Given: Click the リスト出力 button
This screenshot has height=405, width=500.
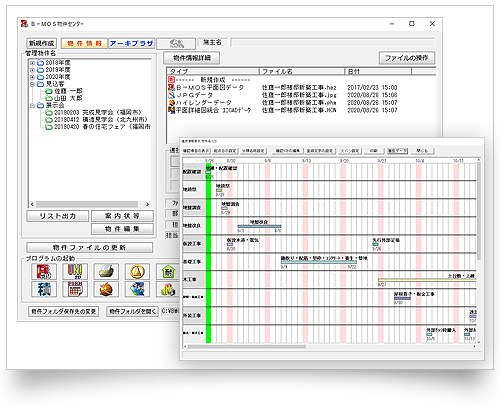Looking at the screenshot, I should pos(58,216).
